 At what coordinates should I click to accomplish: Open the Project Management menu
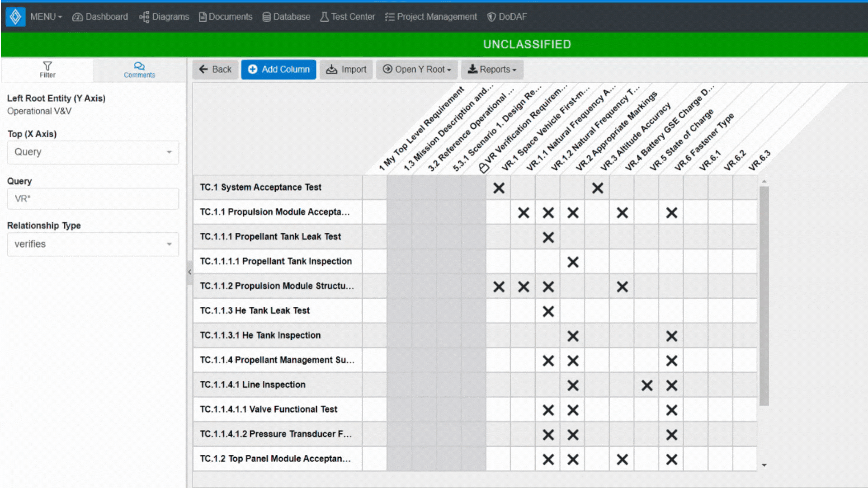[x=431, y=16]
